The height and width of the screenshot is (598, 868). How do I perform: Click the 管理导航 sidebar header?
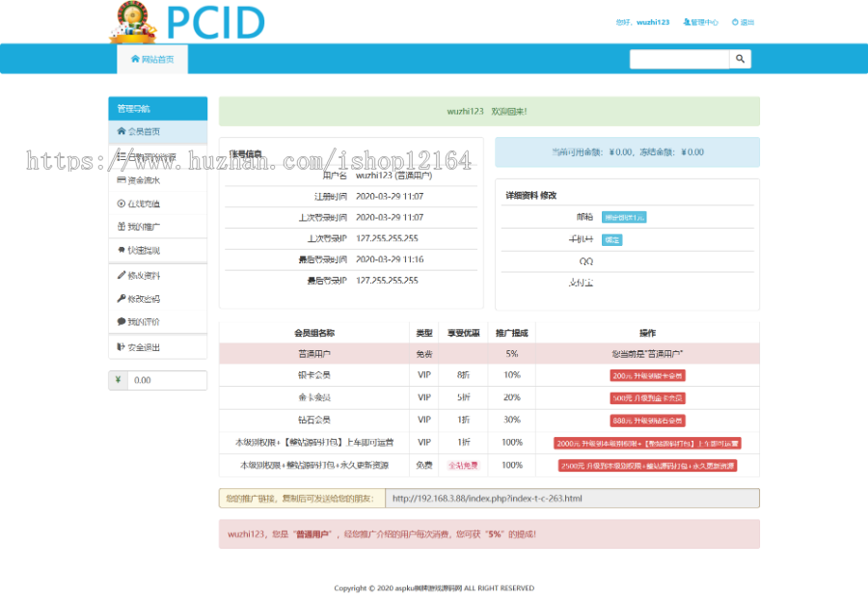click(158, 109)
